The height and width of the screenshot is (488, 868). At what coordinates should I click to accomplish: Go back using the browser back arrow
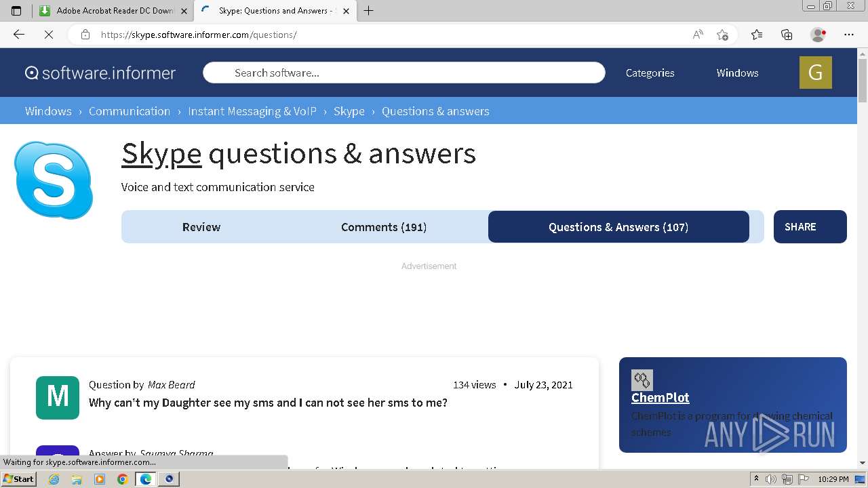[x=19, y=35]
